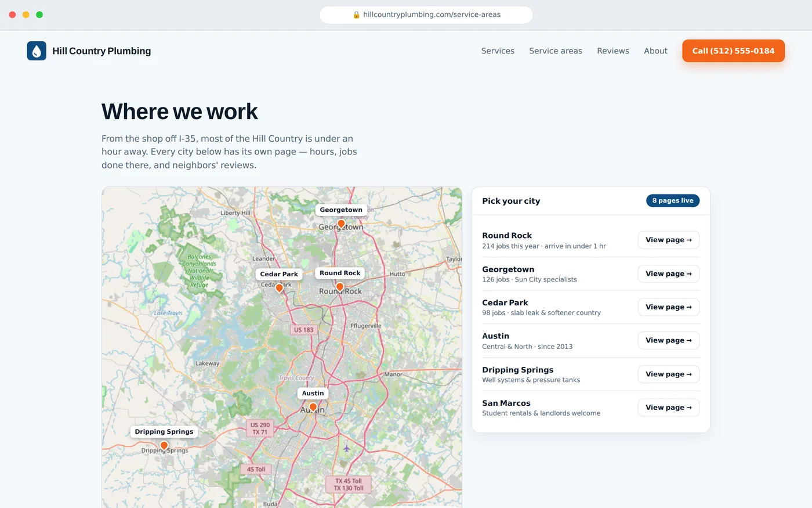Click the Round Rock map pin
Viewport: 812px width, 508px height.
click(340, 287)
